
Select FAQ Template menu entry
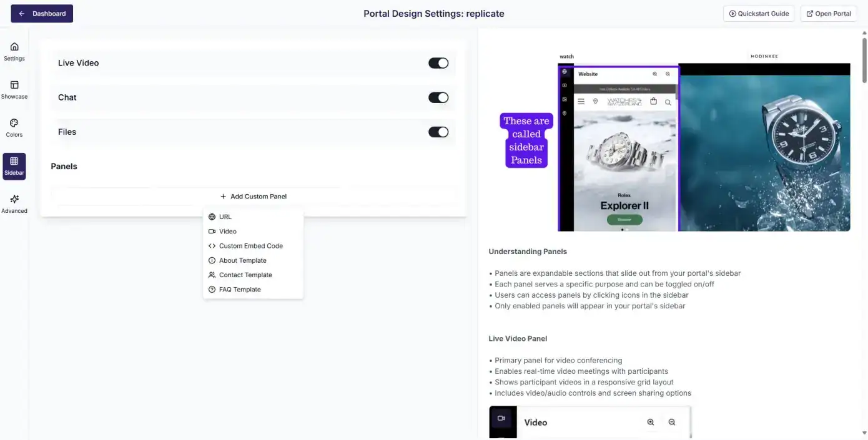pos(240,290)
